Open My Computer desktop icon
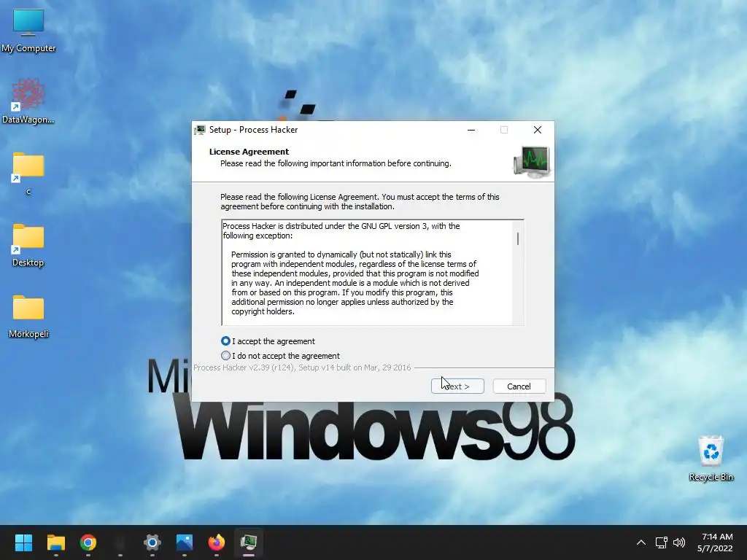747x560 pixels. click(28, 31)
